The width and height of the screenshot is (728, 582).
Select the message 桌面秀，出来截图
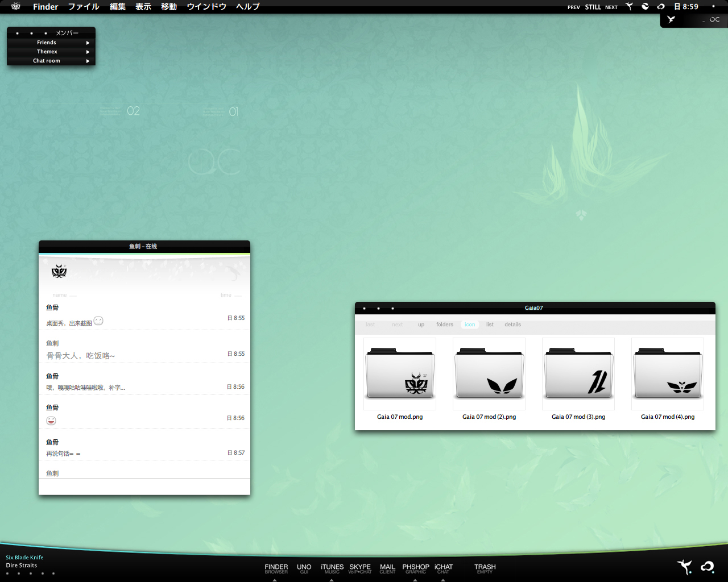69,323
